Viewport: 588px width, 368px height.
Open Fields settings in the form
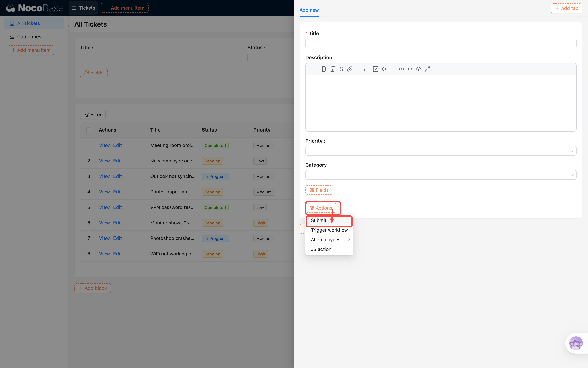319,190
